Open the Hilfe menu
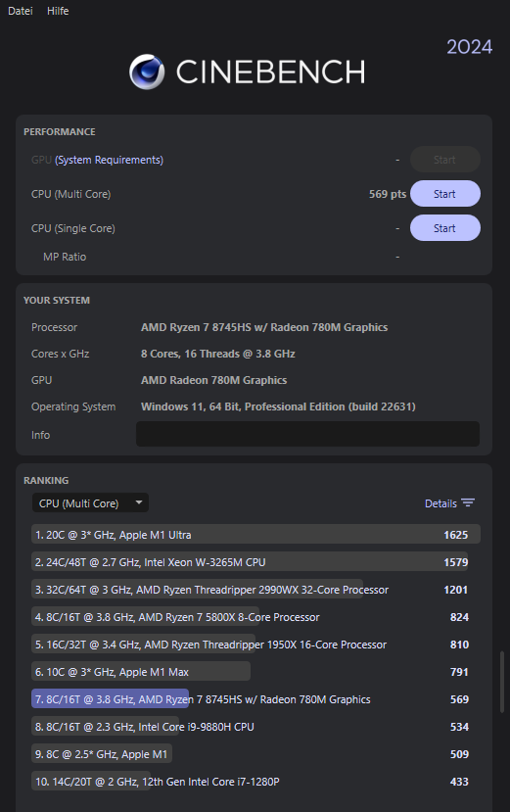The width and height of the screenshot is (510, 812). click(x=58, y=11)
